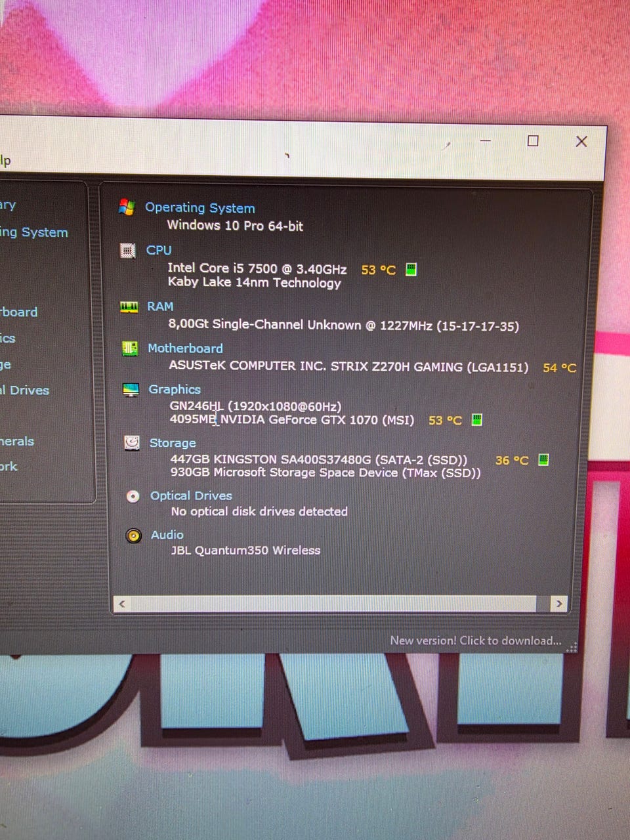Click GN246HL (1920x1080@60Hz) monitor text
Image resolution: width=630 pixels, height=840 pixels.
tap(256, 406)
